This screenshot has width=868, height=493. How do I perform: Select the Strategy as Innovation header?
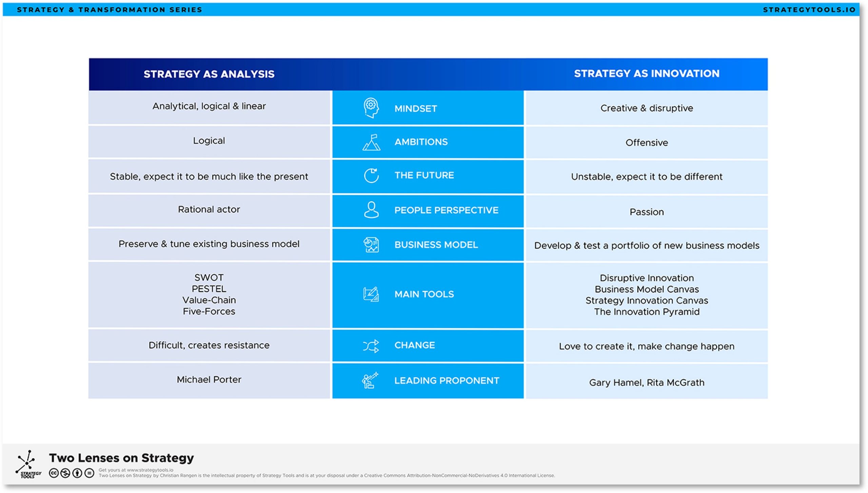646,74
